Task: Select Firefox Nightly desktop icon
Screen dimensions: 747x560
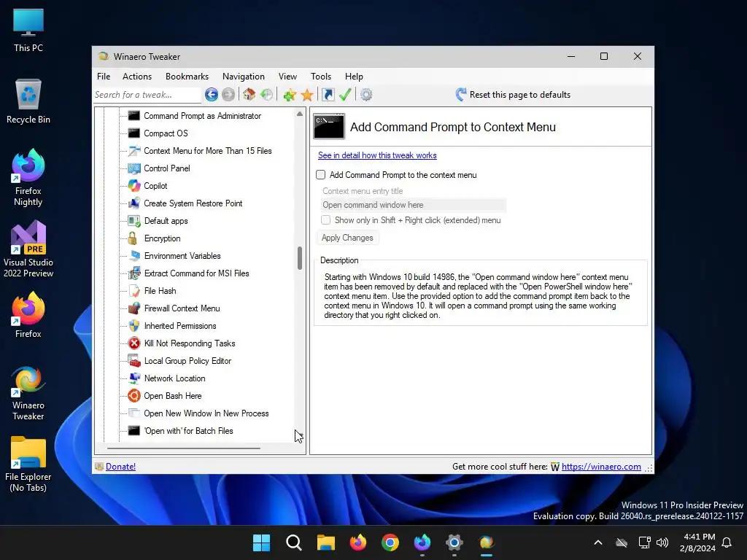Action: (28, 178)
